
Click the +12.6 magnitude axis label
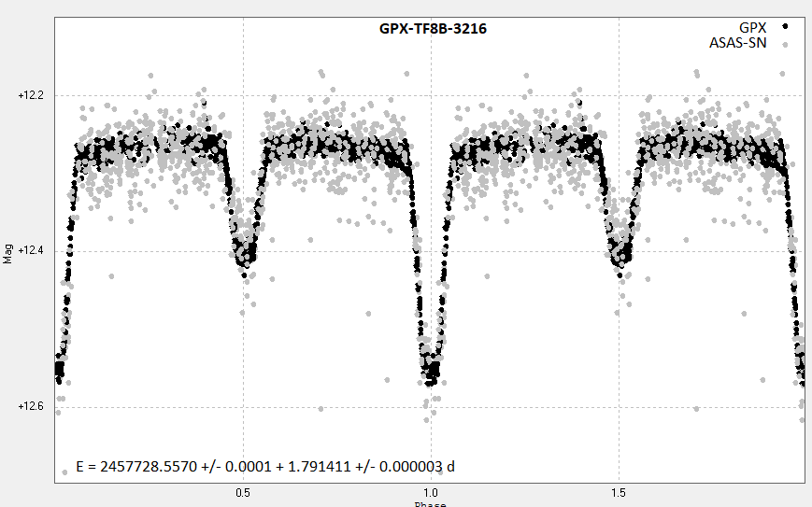31,406
